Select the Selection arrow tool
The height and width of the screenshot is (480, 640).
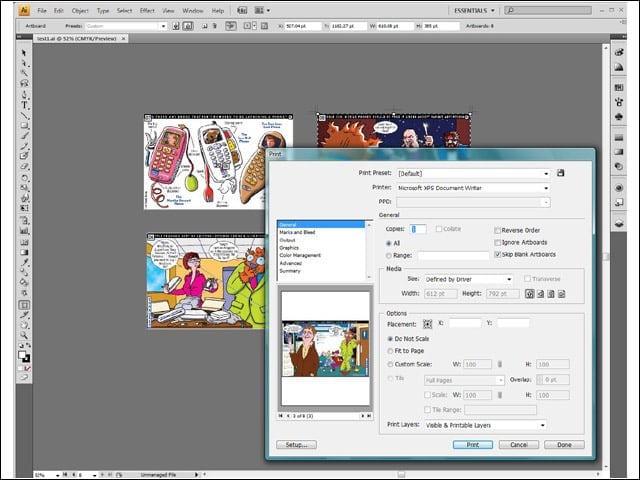pos(24,53)
